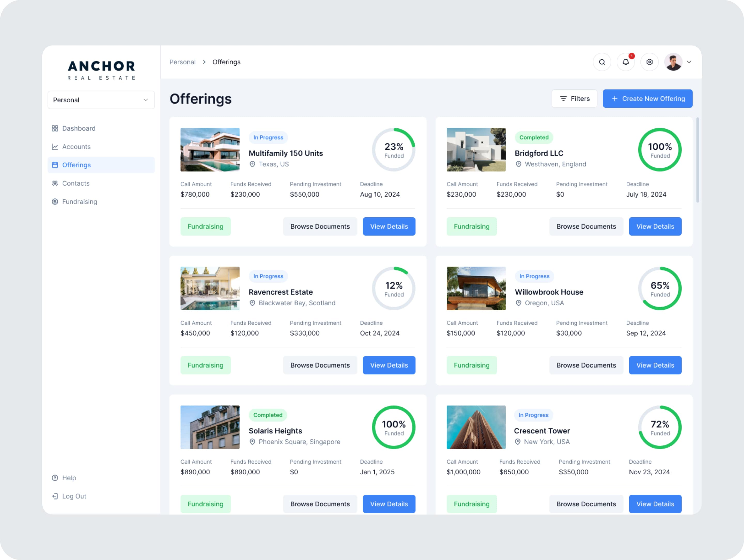Open Solaris Heights property thumbnail

click(210, 427)
